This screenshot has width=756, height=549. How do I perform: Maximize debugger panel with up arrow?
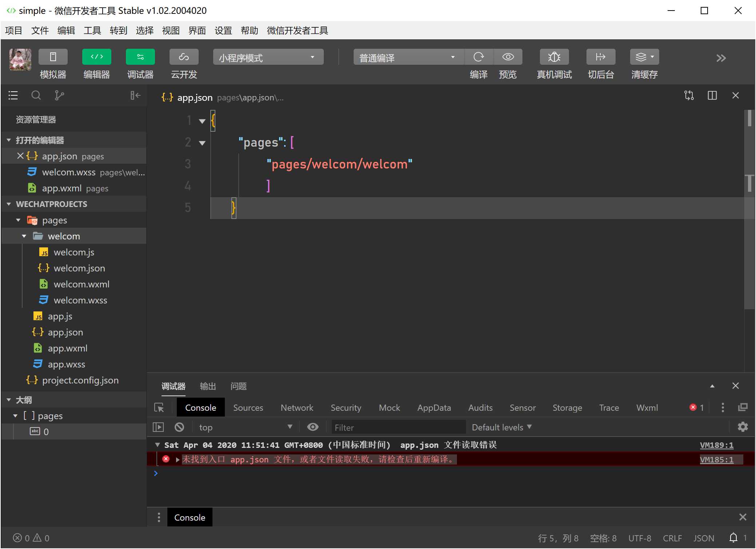[712, 386]
